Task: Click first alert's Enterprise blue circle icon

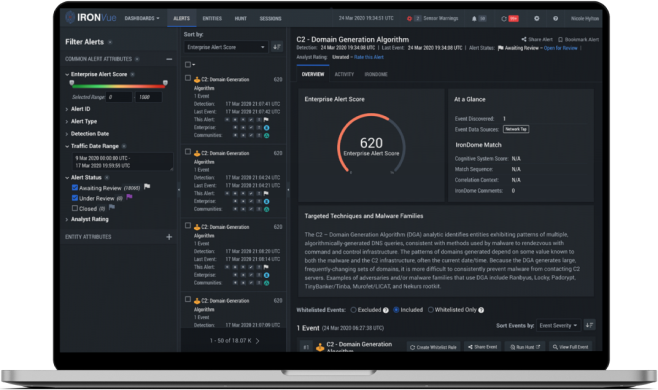Action: tap(266, 128)
